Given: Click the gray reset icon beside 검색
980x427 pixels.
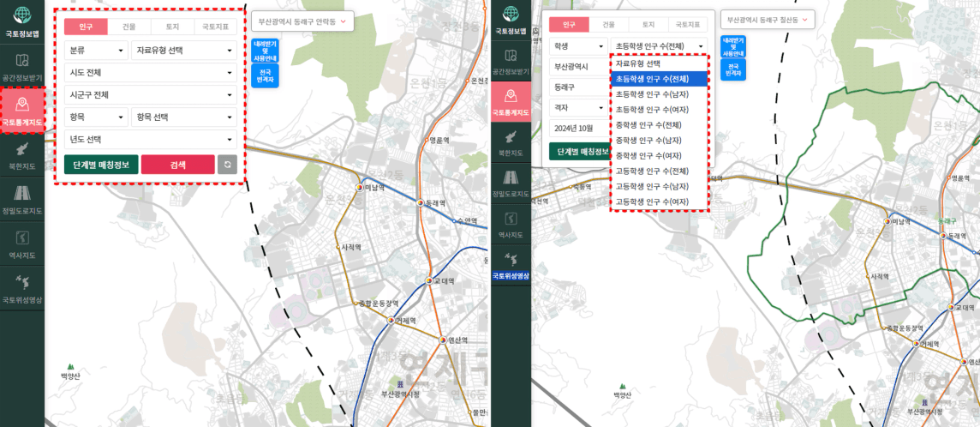Looking at the screenshot, I should [227, 165].
